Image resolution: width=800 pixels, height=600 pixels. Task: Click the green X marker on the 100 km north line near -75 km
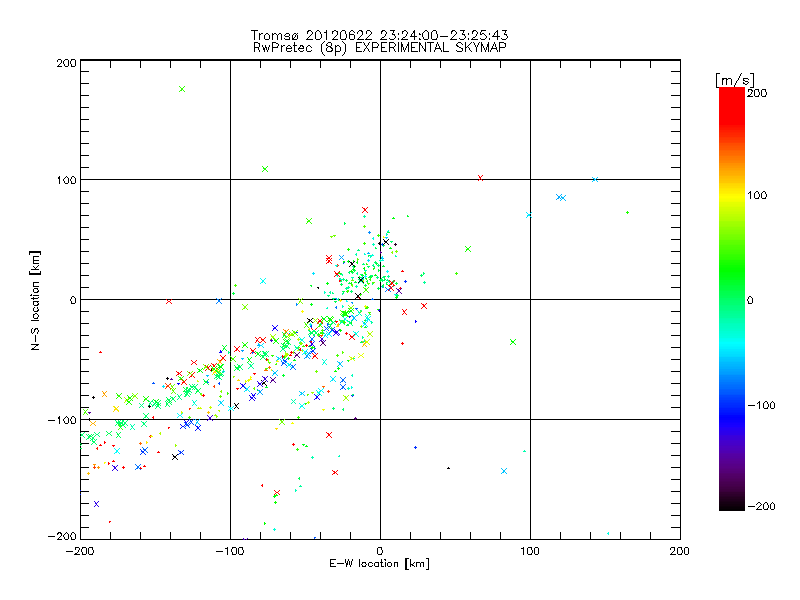265,169
